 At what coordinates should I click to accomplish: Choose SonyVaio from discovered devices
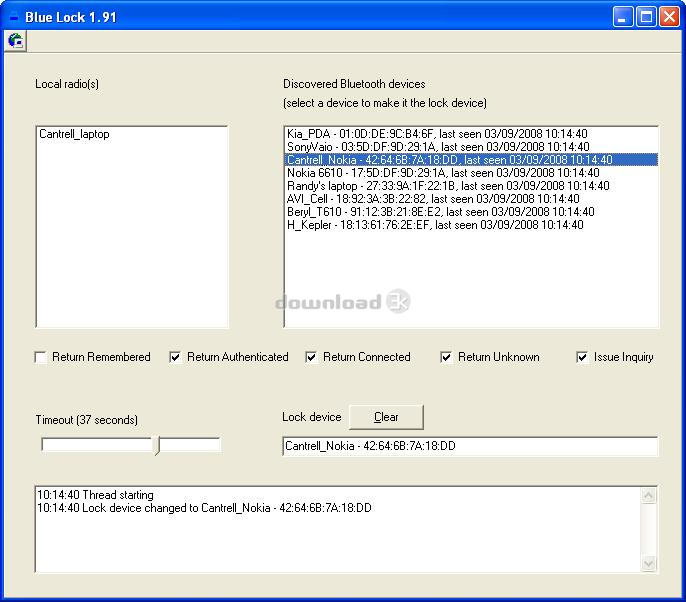tap(436, 147)
